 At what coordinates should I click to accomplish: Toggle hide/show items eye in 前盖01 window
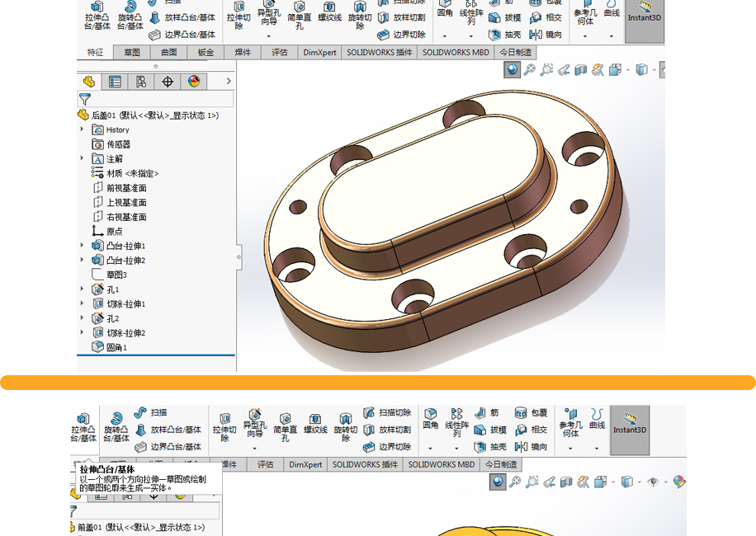pos(653,482)
